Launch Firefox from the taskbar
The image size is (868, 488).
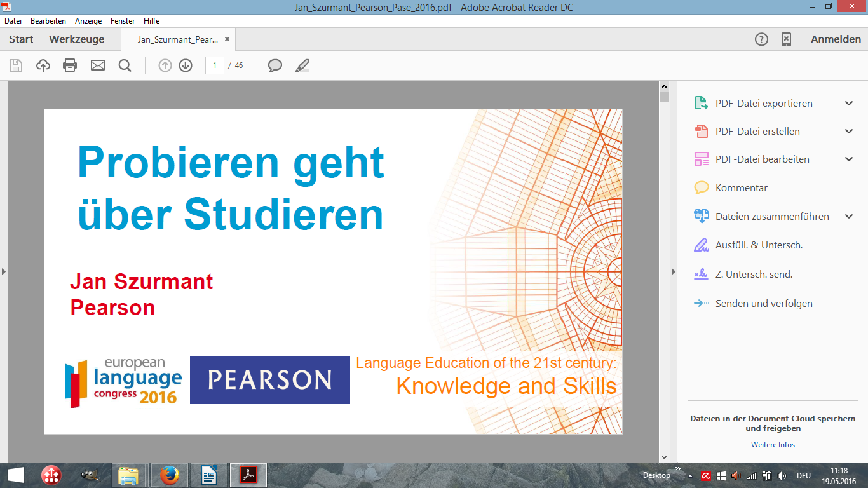[169, 475]
